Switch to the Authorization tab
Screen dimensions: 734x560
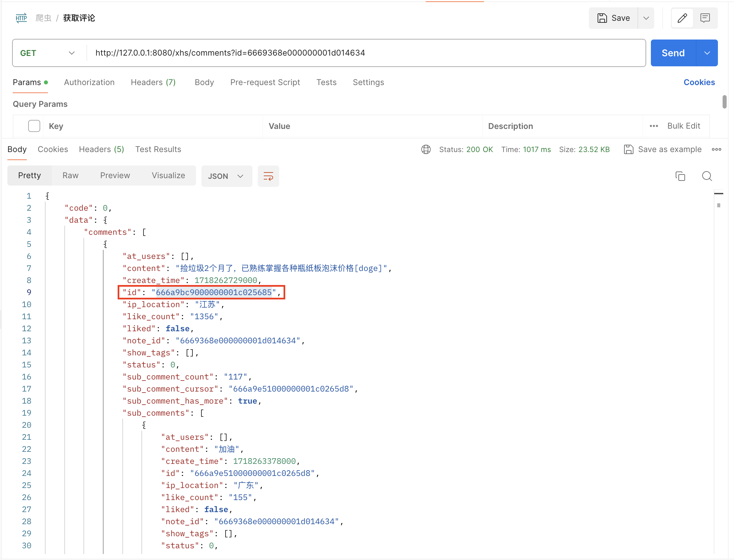[89, 82]
